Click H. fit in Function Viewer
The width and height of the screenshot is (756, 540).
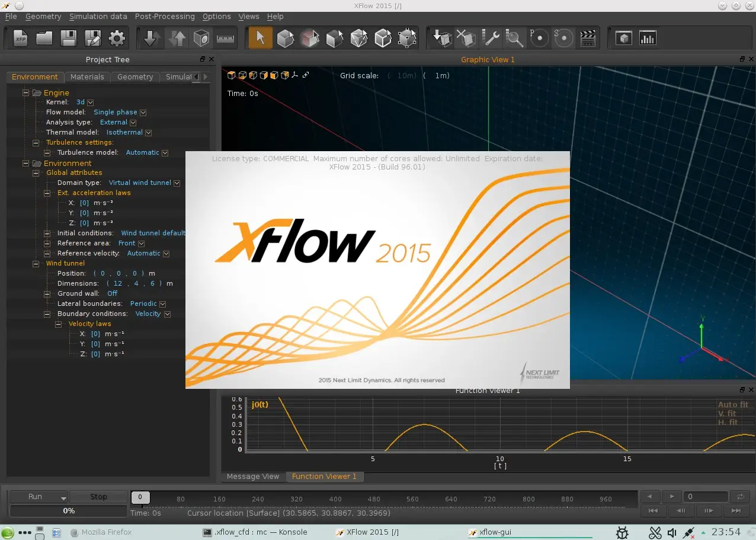[728, 423]
